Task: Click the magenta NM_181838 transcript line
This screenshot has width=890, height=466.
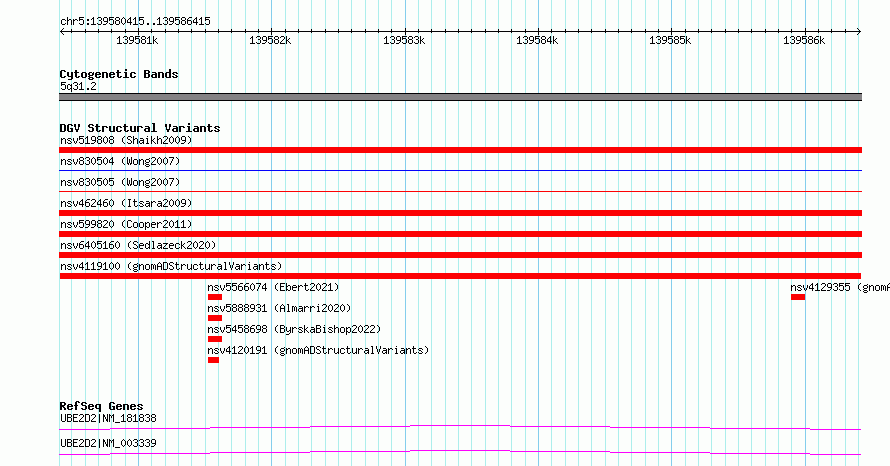Action: click(460, 427)
